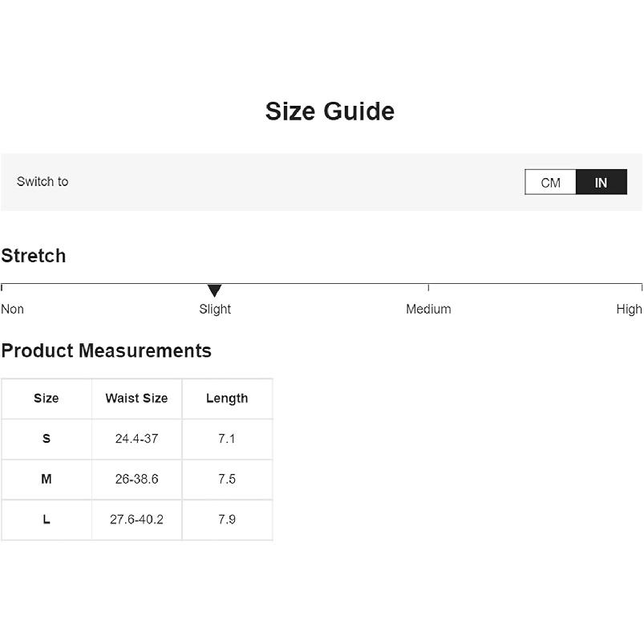644x644 pixels.
Task: Click the Non stretch label
Action: click(x=13, y=309)
